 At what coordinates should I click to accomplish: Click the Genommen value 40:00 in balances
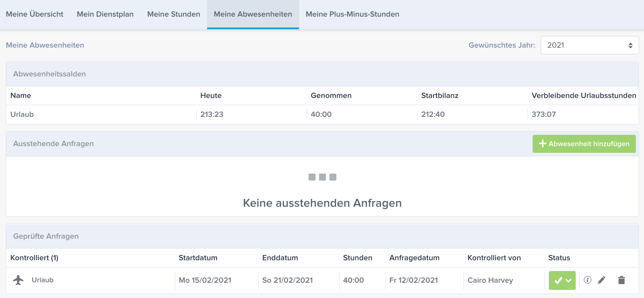coord(321,114)
